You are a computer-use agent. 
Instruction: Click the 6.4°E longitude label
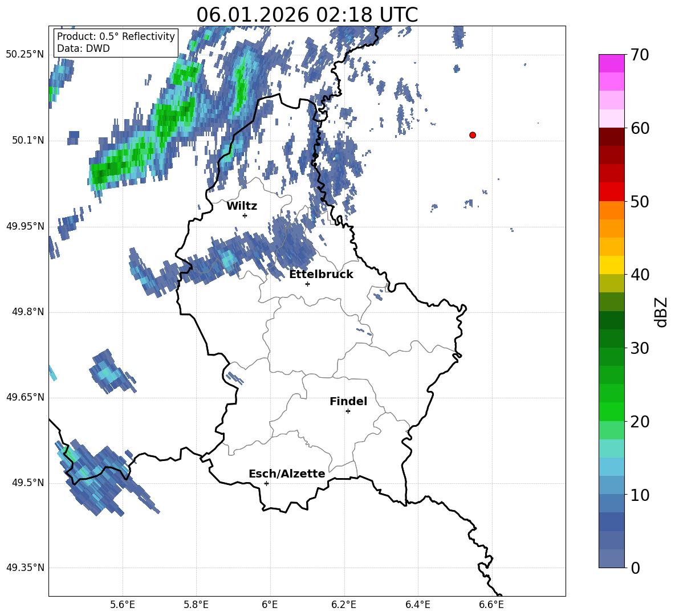417,605
